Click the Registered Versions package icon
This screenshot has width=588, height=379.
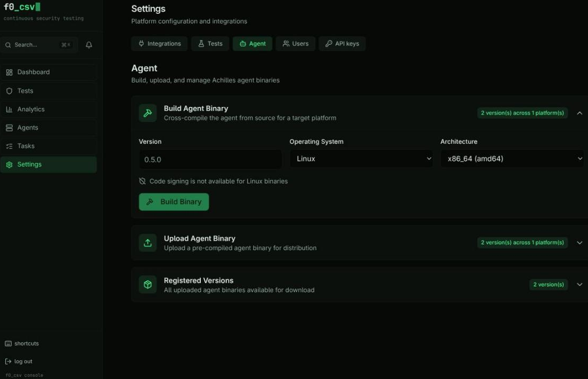click(148, 285)
